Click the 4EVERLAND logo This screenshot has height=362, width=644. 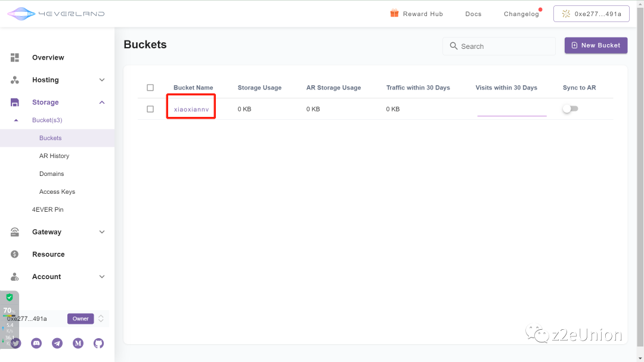pyautogui.click(x=55, y=14)
